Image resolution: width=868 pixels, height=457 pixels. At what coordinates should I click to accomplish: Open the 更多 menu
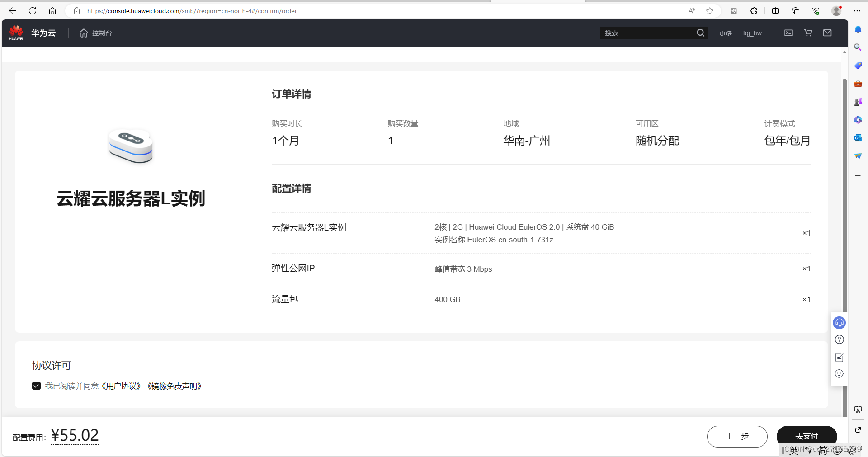[726, 33]
